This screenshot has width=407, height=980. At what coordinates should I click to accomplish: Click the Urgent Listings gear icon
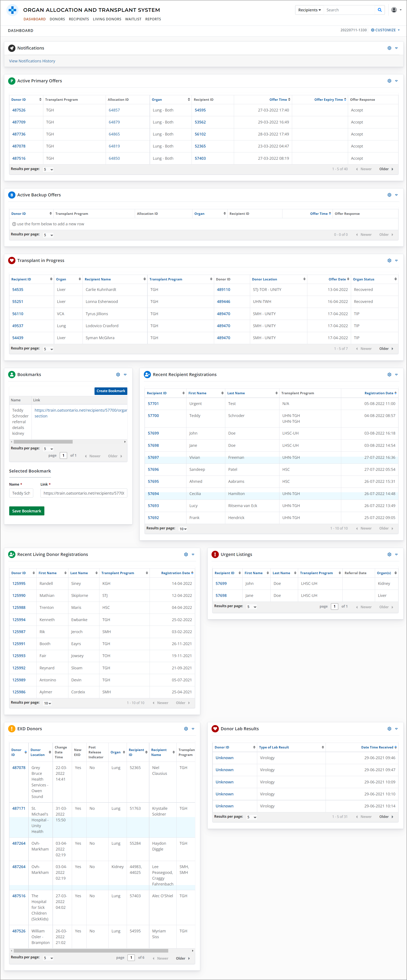(389, 555)
